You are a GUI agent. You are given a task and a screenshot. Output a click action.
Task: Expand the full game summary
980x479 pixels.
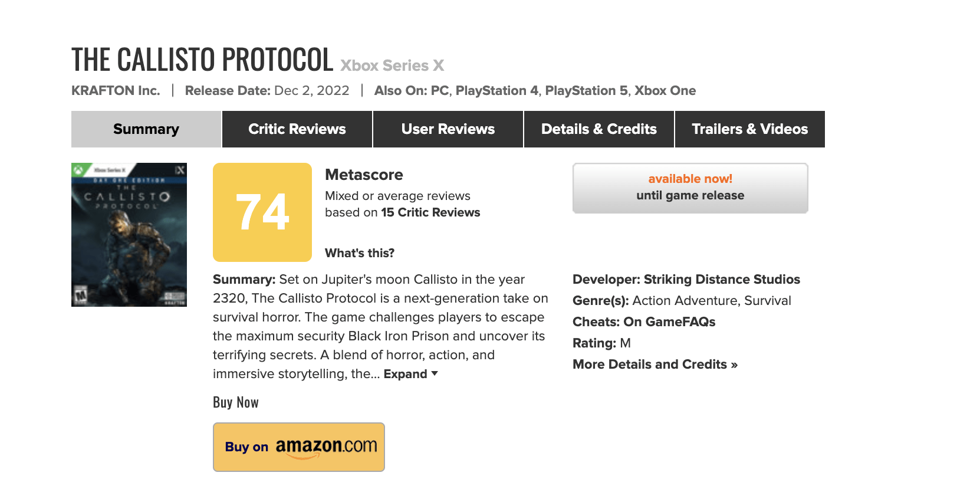tap(405, 374)
